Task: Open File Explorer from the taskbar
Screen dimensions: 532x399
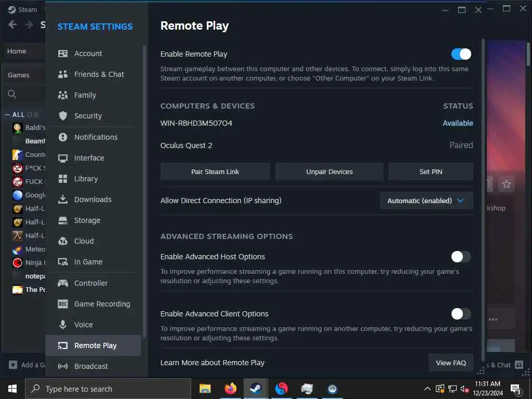Action: [x=205, y=389]
